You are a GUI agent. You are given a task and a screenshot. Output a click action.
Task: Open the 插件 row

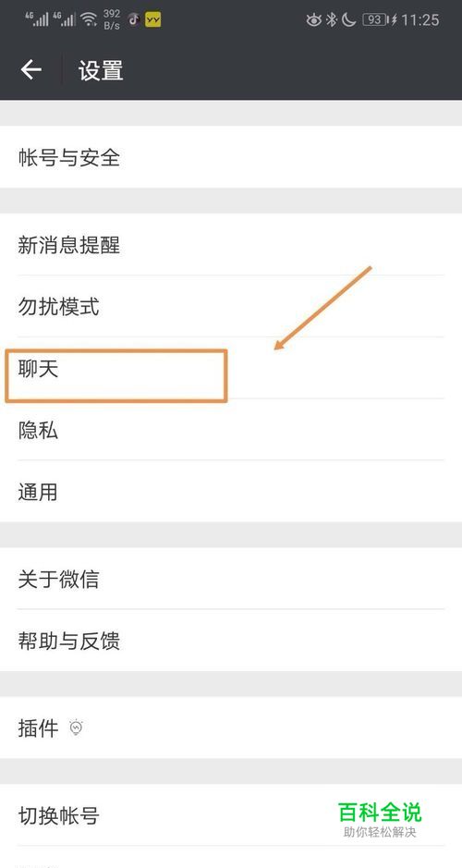coord(231,727)
